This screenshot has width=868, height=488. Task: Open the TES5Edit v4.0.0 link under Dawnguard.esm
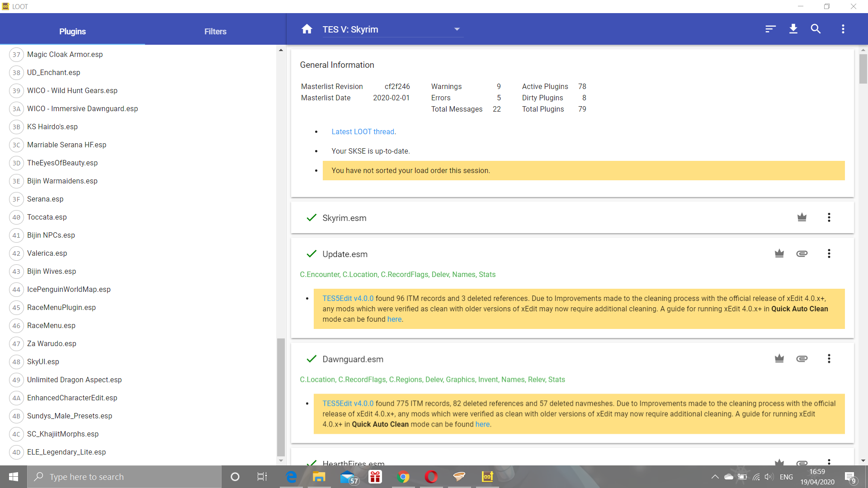(x=348, y=404)
